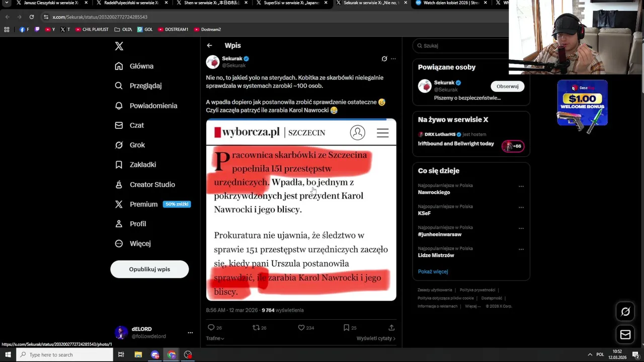Open Główna home page
Screen dimensions: 644x362
point(134,66)
